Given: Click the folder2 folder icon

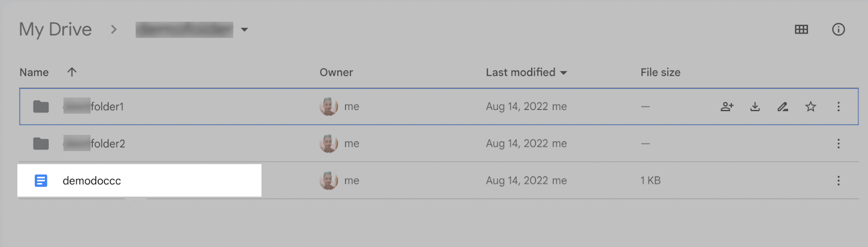Looking at the screenshot, I should pos(41,144).
